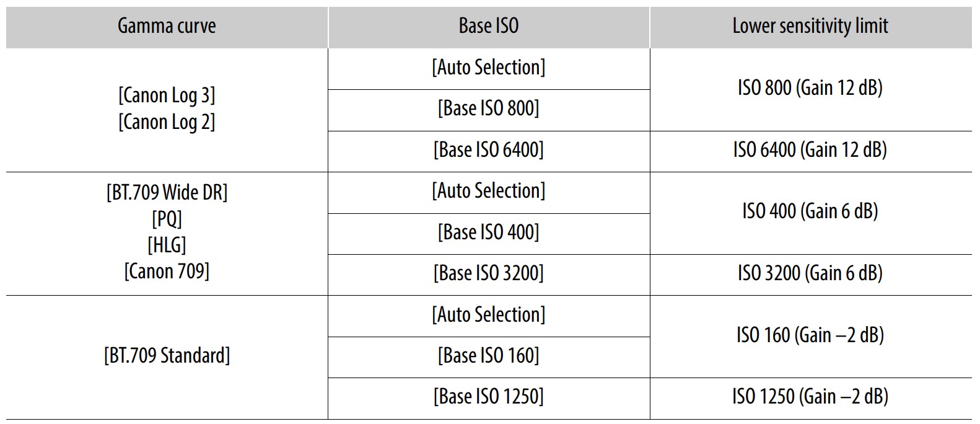This screenshot has width=980, height=424.
Task: Click the [Canon Log 2] text
Action: click(x=167, y=122)
